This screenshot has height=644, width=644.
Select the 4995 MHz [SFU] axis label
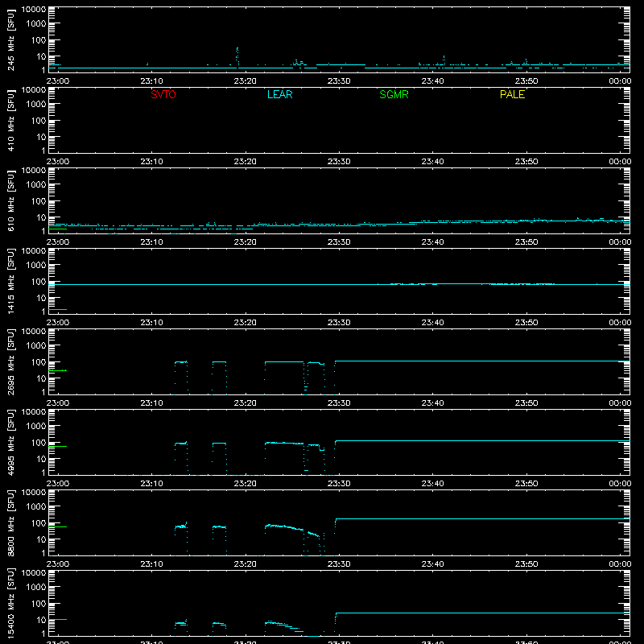(x=11, y=442)
